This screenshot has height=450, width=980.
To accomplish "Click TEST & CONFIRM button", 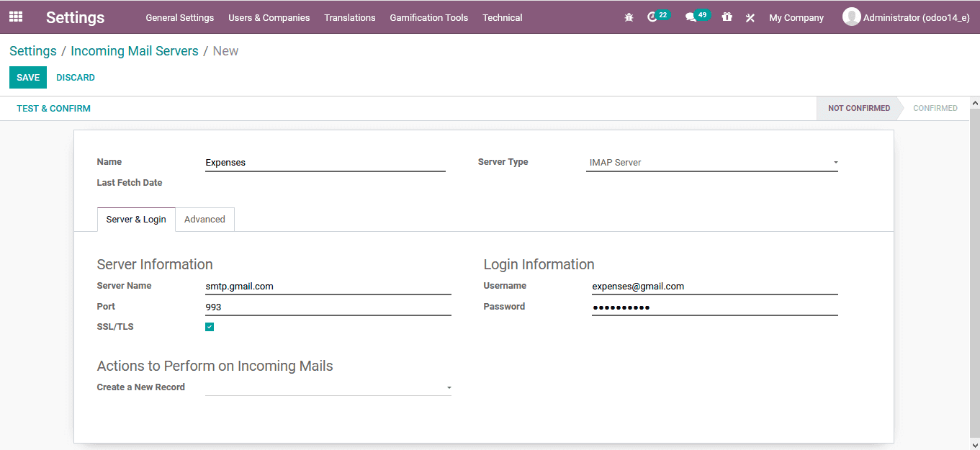I will click(x=54, y=109).
